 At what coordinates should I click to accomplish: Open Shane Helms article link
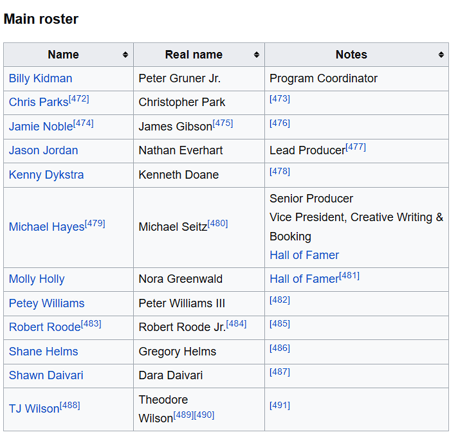coord(43,352)
